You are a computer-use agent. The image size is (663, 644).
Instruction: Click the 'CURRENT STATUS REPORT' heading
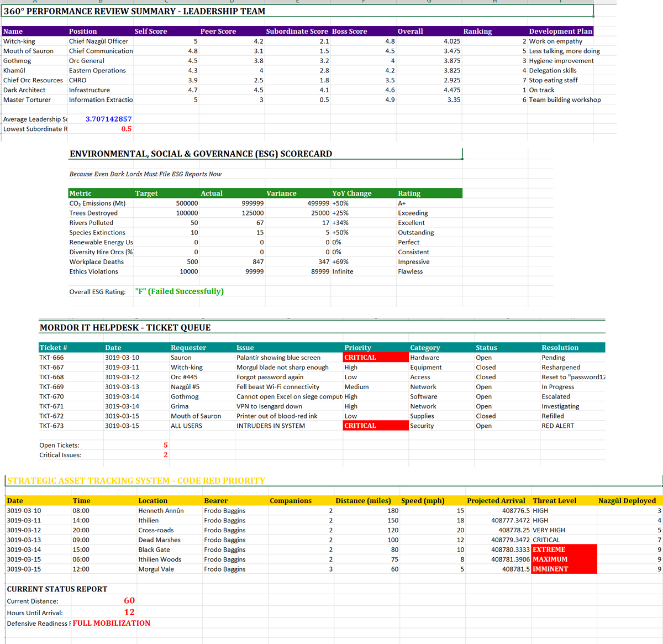(x=57, y=589)
